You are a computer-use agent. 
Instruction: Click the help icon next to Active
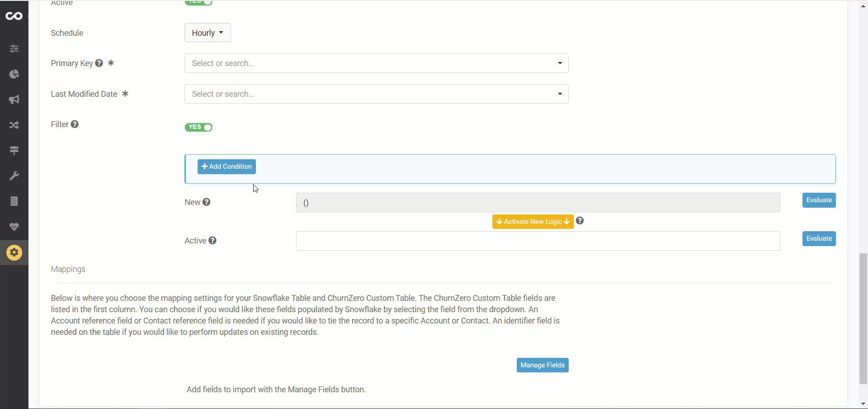pos(212,240)
